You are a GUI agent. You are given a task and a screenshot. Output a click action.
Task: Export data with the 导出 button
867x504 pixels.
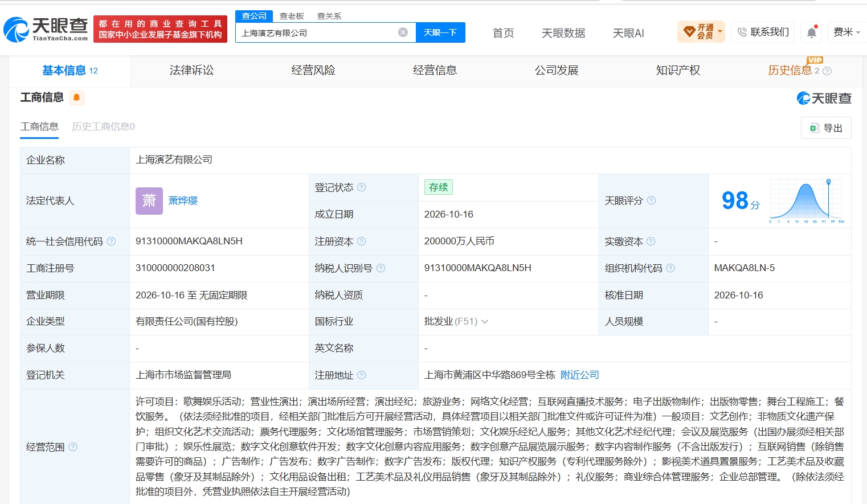[x=826, y=128]
